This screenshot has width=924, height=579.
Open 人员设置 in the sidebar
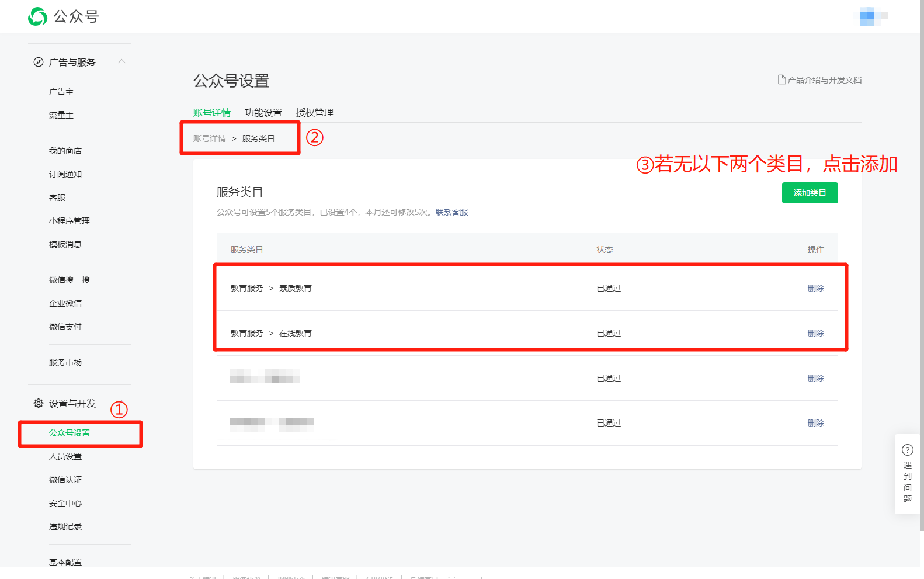coord(65,456)
